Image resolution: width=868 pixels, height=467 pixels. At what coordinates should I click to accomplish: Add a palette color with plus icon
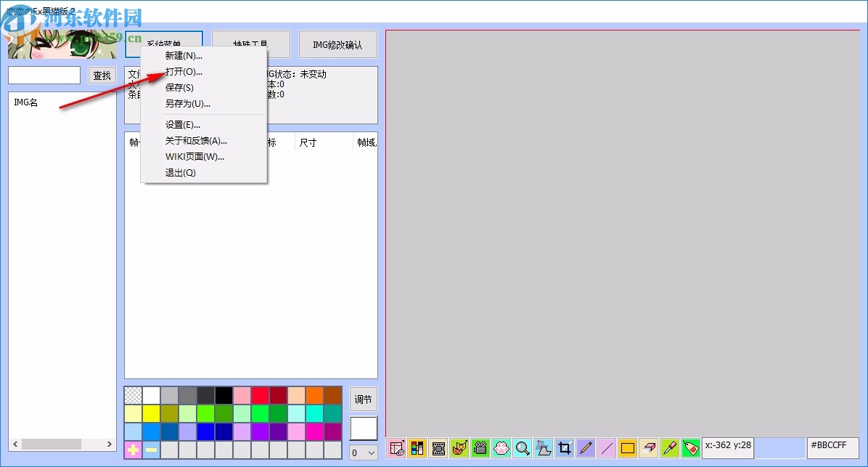134,450
